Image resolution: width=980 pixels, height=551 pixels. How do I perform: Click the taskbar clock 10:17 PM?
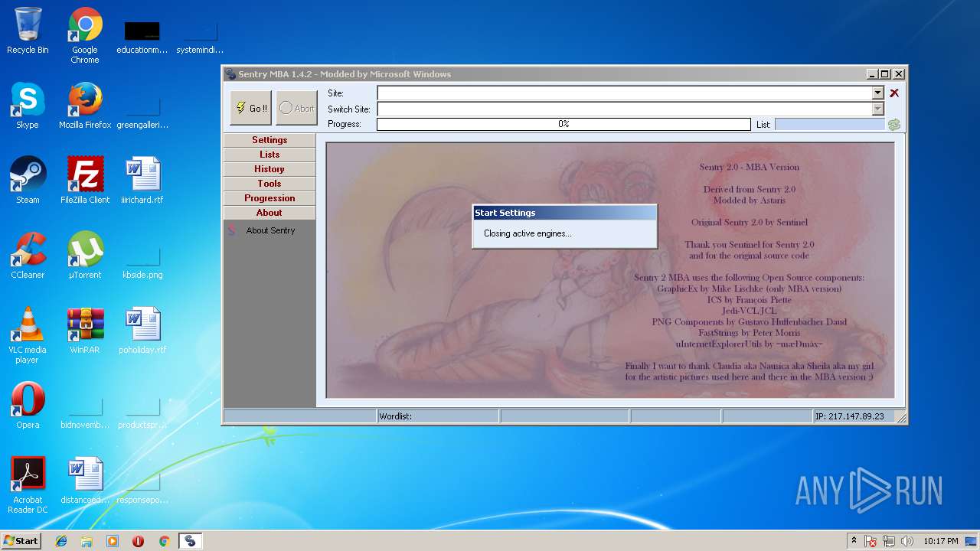[940, 541]
